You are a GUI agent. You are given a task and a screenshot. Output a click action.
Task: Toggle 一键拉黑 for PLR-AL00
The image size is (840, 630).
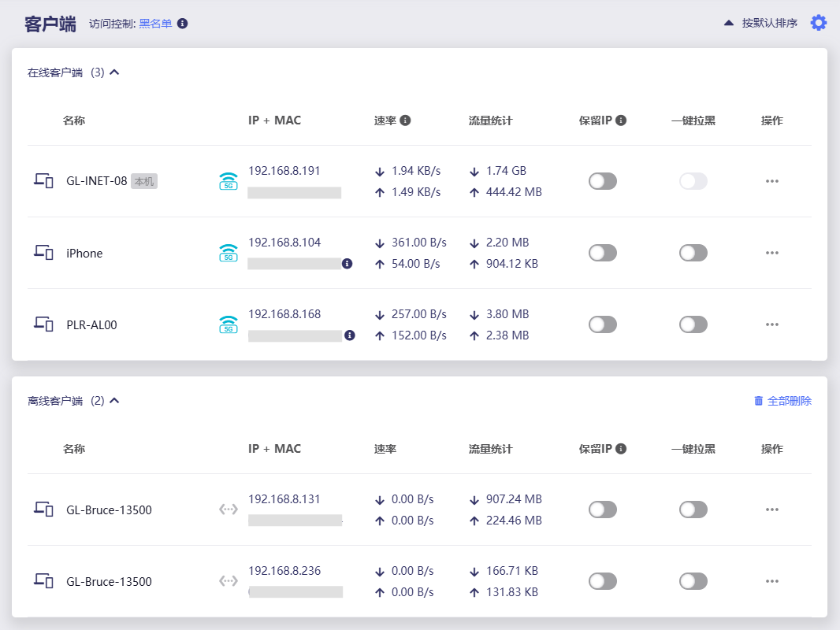coord(693,324)
